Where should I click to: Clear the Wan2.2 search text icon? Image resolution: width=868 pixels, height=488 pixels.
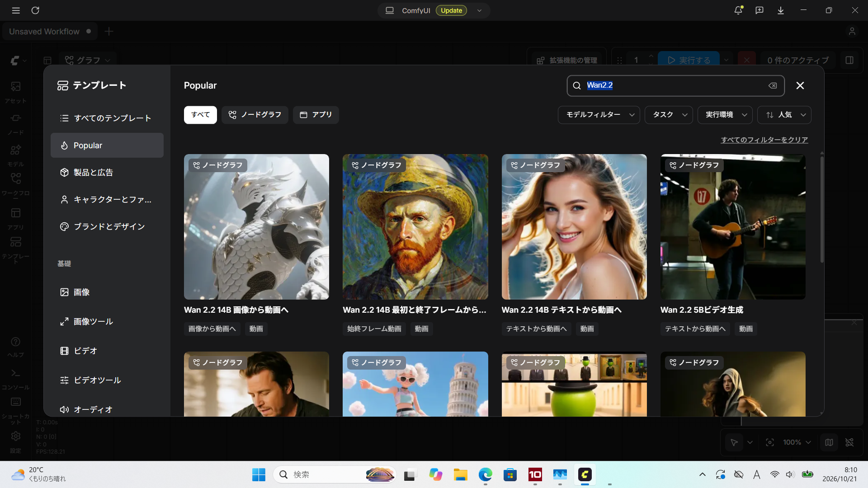point(773,85)
